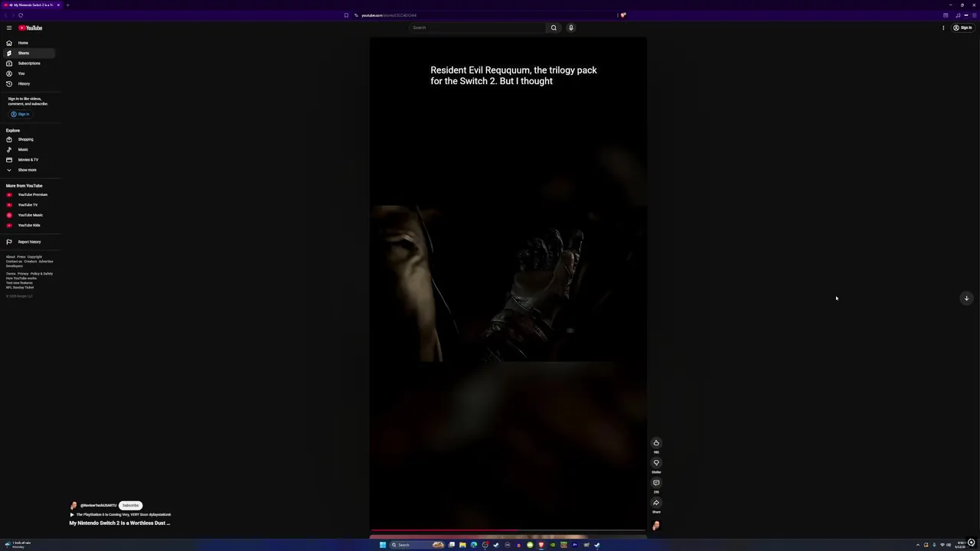Open Shopping under Explore
Image resolution: width=980 pixels, height=551 pixels.
tap(30, 139)
